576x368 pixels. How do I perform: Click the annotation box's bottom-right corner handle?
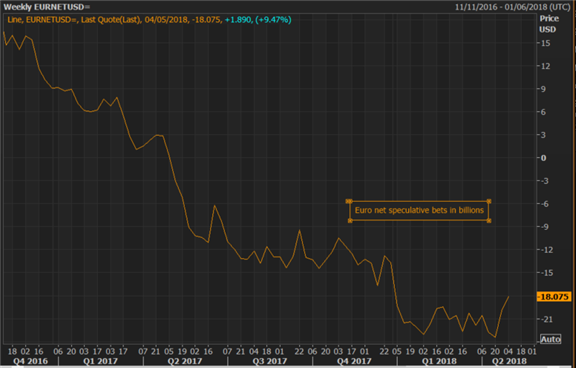[x=489, y=220]
